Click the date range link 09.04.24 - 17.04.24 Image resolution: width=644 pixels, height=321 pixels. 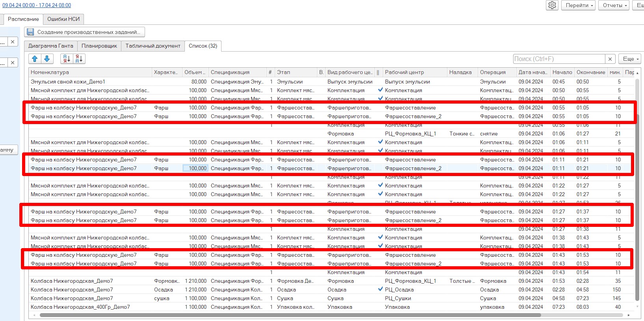[37, 5]
